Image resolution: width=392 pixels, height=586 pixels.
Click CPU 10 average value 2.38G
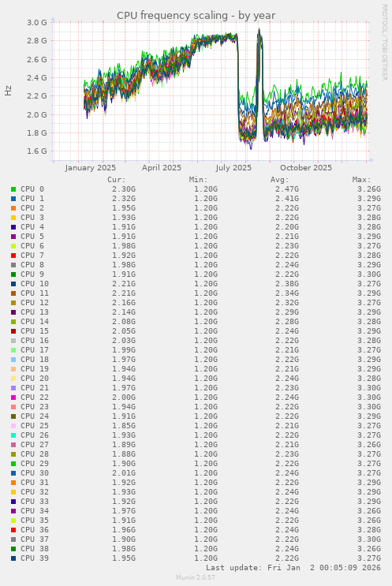[287, 284]
